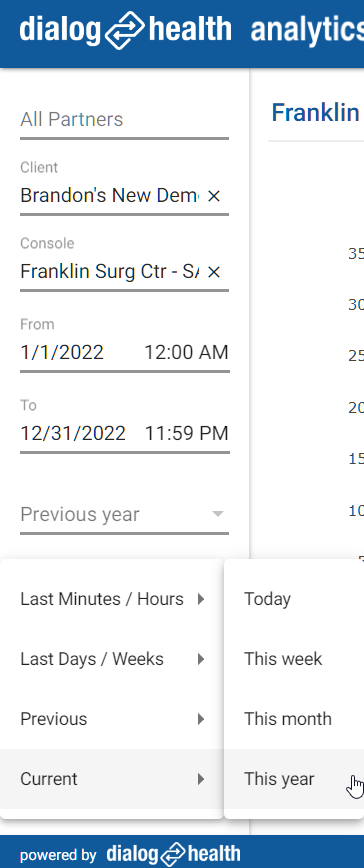Expand the Current submenu arrow
This screenshot has width=364, height=868.
201,779
